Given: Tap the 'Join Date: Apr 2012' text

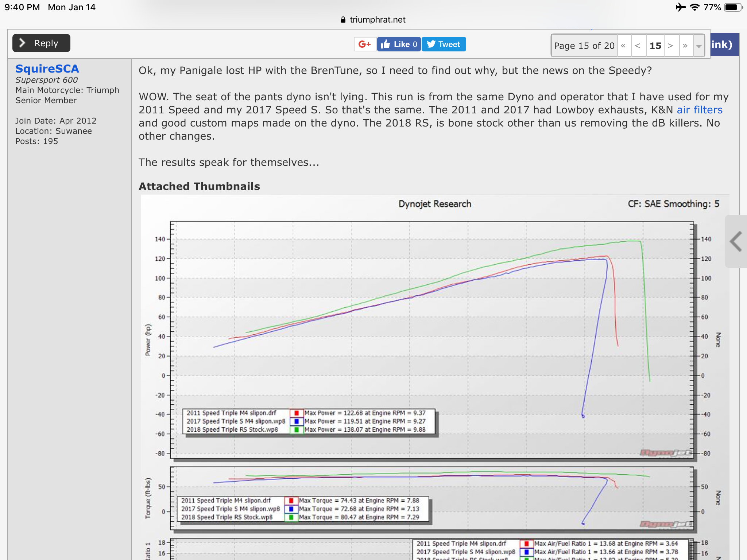Looking at the screenshot, I should tap(56, 121).
